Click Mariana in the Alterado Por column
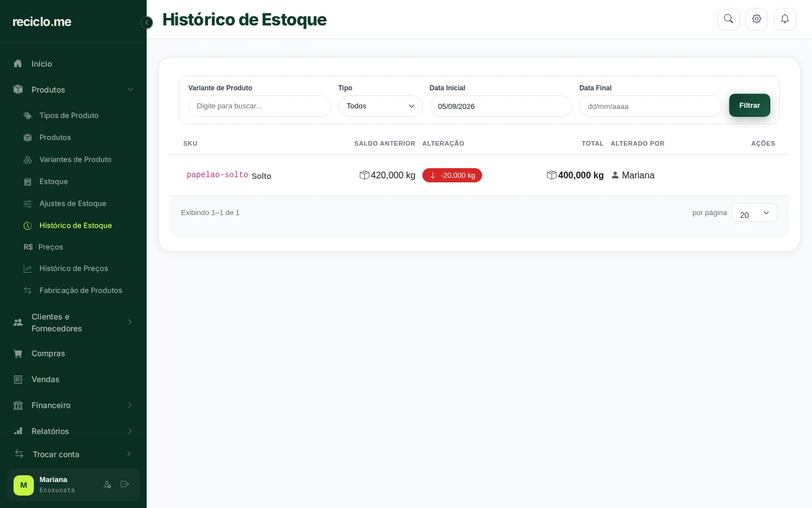This screenshot has width=812, height=508. click(638, 176)
